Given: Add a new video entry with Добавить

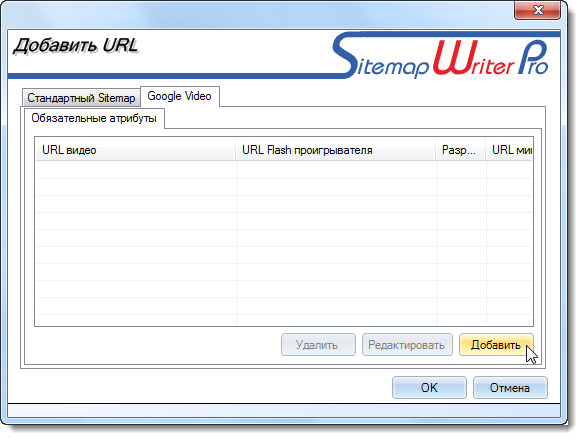Looking at the screenshot, I should click(x=496, y=345).
